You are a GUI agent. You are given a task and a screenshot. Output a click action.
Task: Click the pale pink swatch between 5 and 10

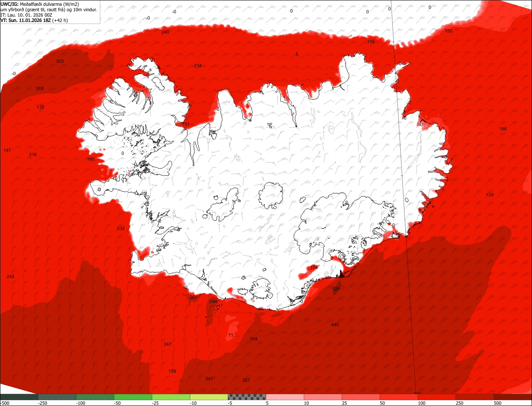click(x=285, y=397)
